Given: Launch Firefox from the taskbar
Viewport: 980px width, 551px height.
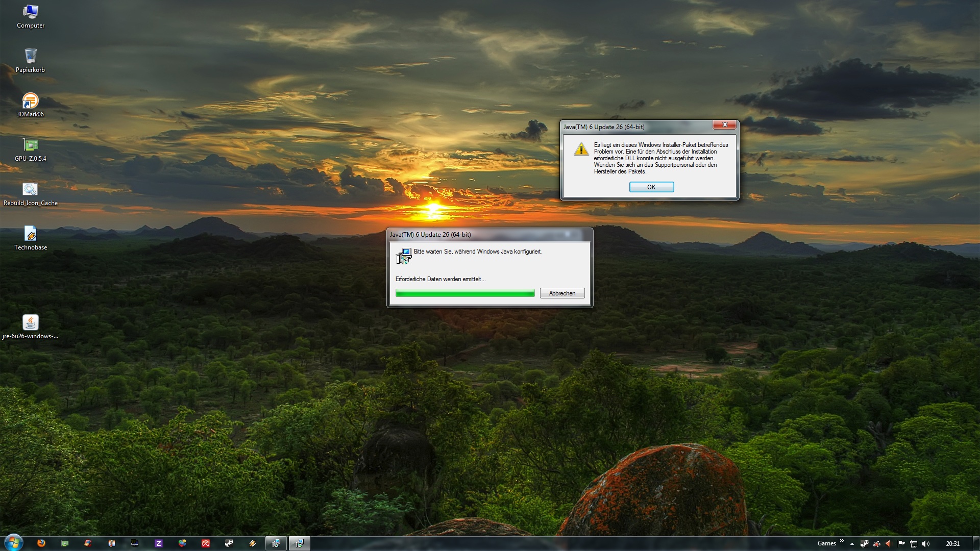Looking at the screenshot, I should (x=41, y=543).
